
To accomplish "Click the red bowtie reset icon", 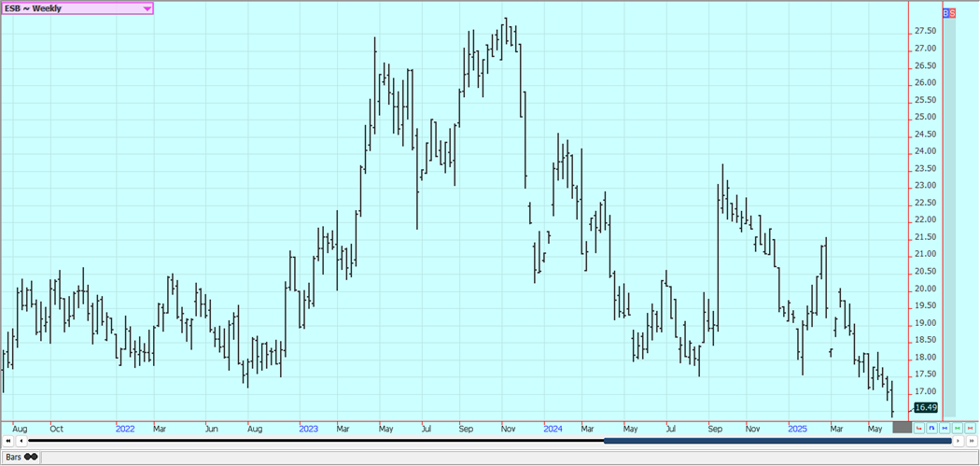I will [x=970, y=428].
